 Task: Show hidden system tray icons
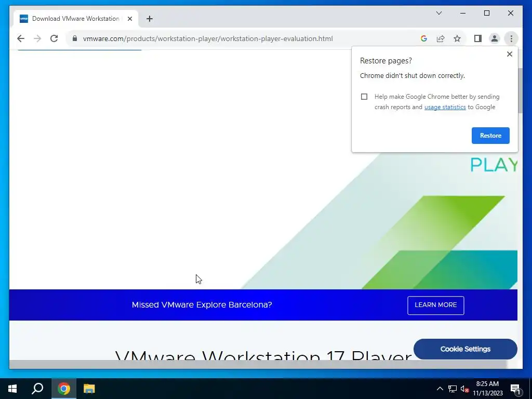click(x=440, y=389)
